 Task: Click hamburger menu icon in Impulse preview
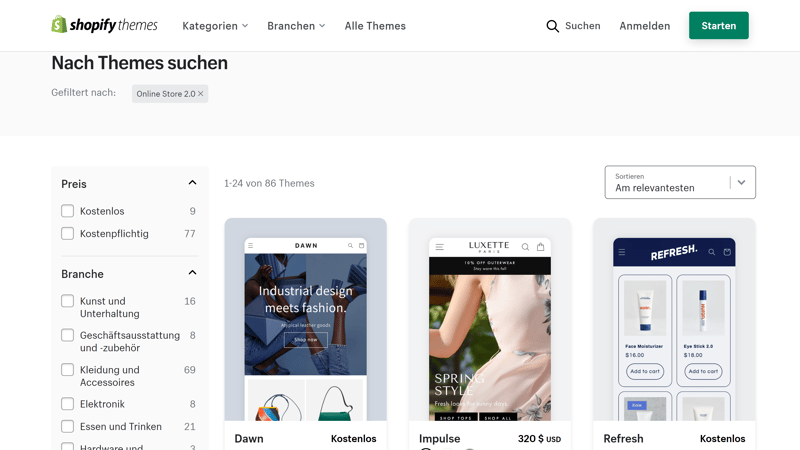tap(439, 247)
